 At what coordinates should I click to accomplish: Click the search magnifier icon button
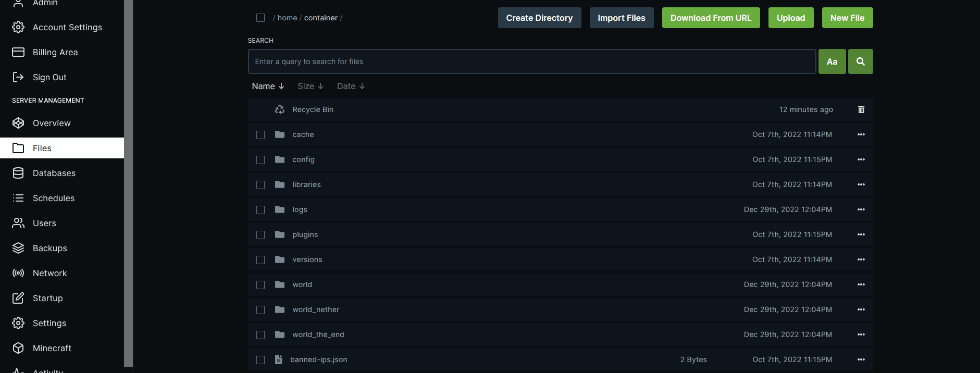pyautogui.click(x=860, y=61)
